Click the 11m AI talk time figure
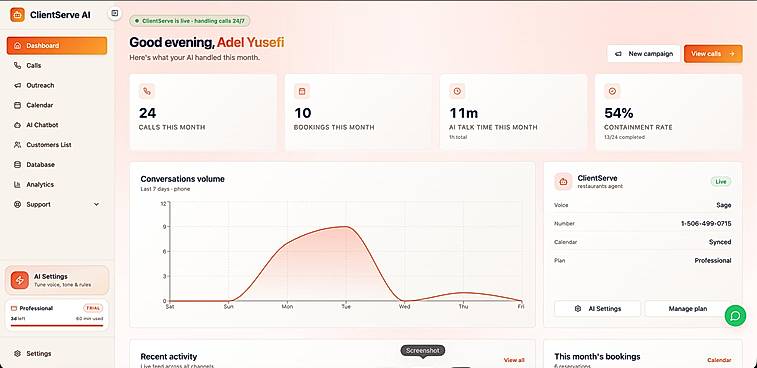 (464, 113)
